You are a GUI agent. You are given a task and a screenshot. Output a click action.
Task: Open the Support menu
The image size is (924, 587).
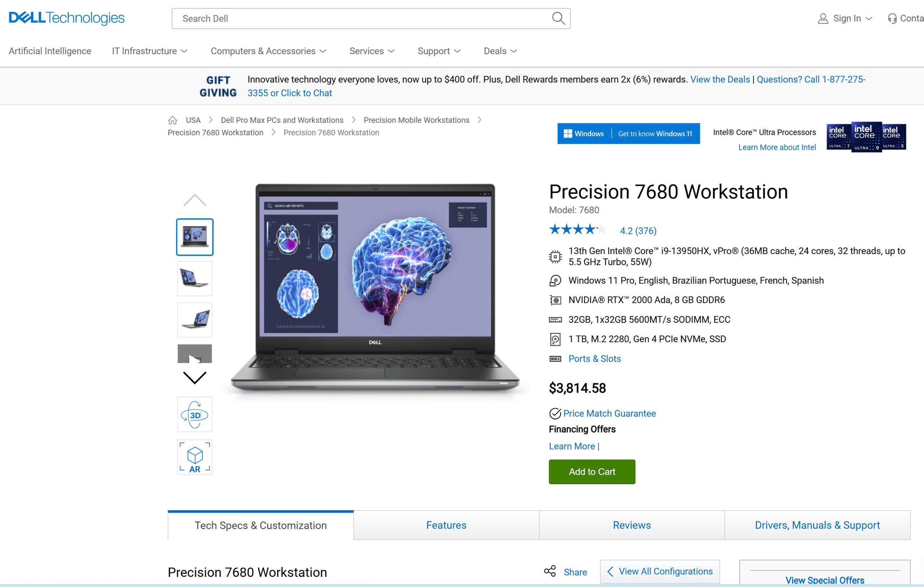pos(439,51)
